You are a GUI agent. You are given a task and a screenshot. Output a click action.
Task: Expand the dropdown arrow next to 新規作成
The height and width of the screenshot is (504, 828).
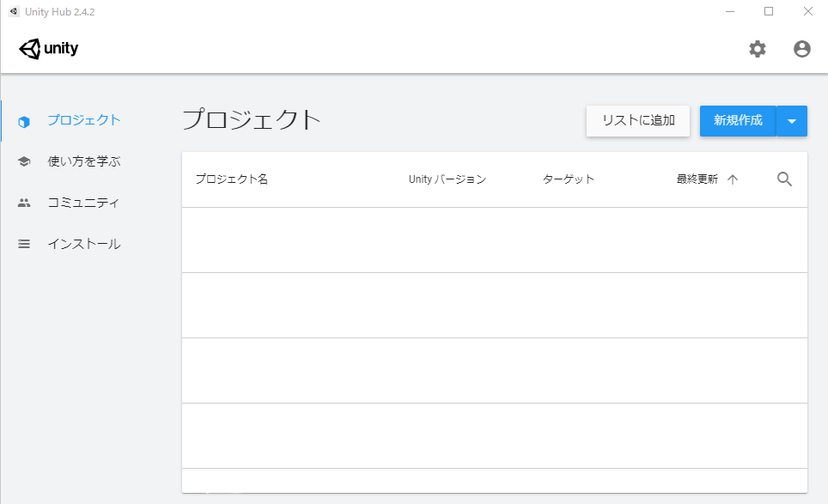click(792, 121)
